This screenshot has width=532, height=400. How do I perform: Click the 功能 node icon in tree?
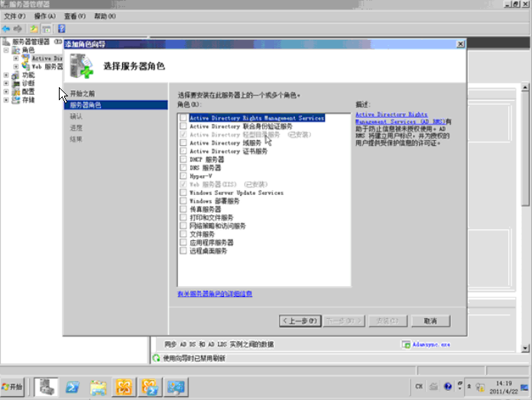pyautogui.click(x=15, y=75)
